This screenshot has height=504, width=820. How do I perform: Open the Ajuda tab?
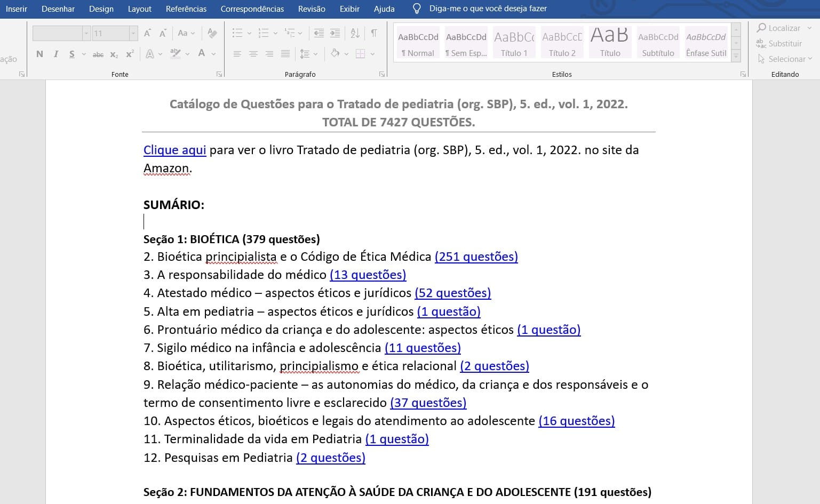(384, 9)
